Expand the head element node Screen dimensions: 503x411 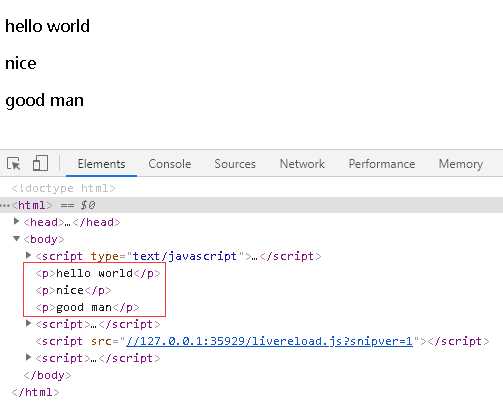tap(16, 221)
